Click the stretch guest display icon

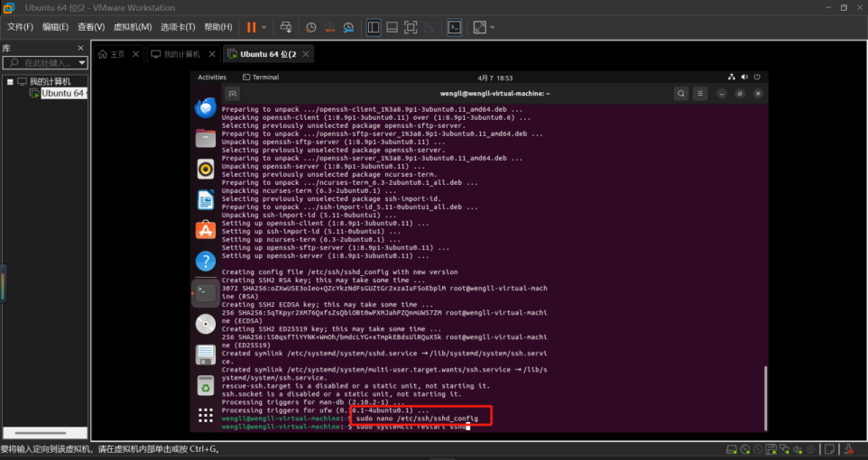[479, 27]
